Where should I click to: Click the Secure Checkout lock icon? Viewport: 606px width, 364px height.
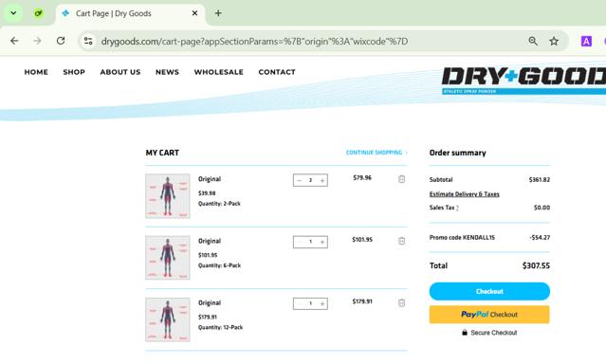click(465, 333)
